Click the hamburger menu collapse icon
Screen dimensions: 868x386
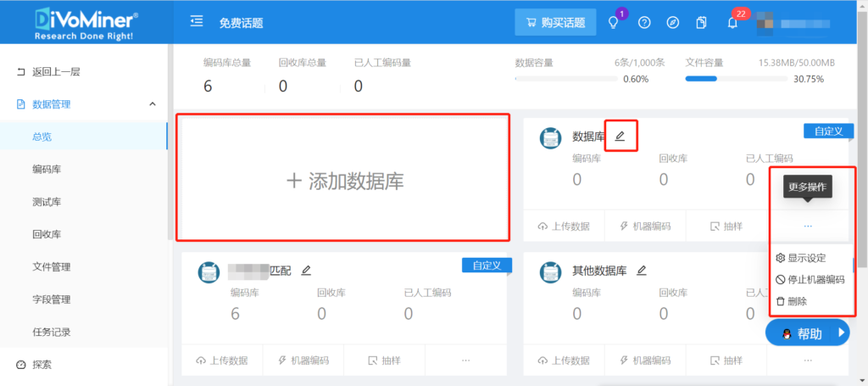click(x=197, y=22)
